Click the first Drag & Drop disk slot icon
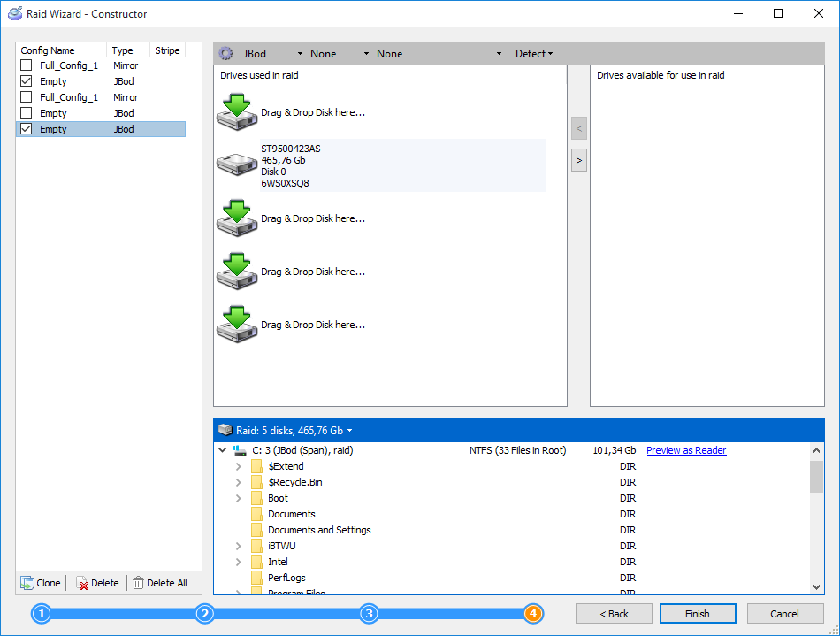The height and width of the screenshot is (636, 840). (x=237, y=112)
